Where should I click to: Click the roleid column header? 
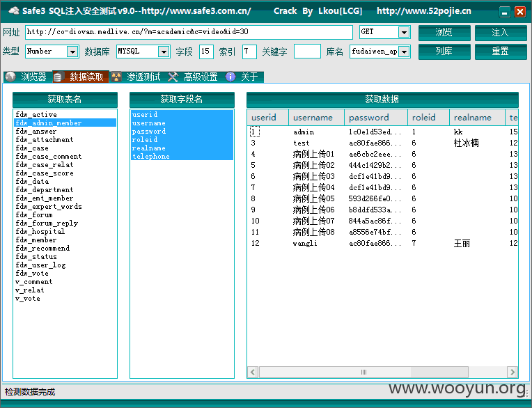428,118
